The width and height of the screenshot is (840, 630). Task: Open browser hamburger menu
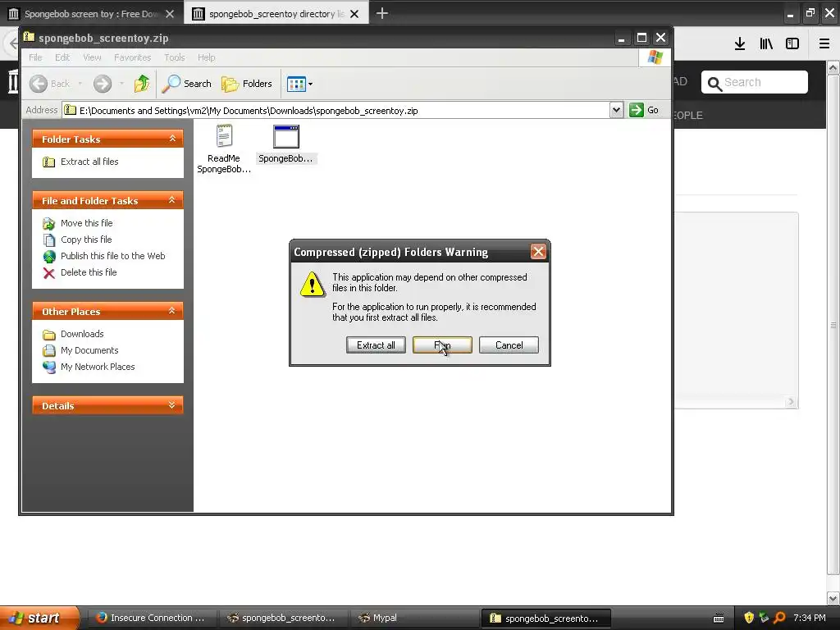click(x=824, y=44)
